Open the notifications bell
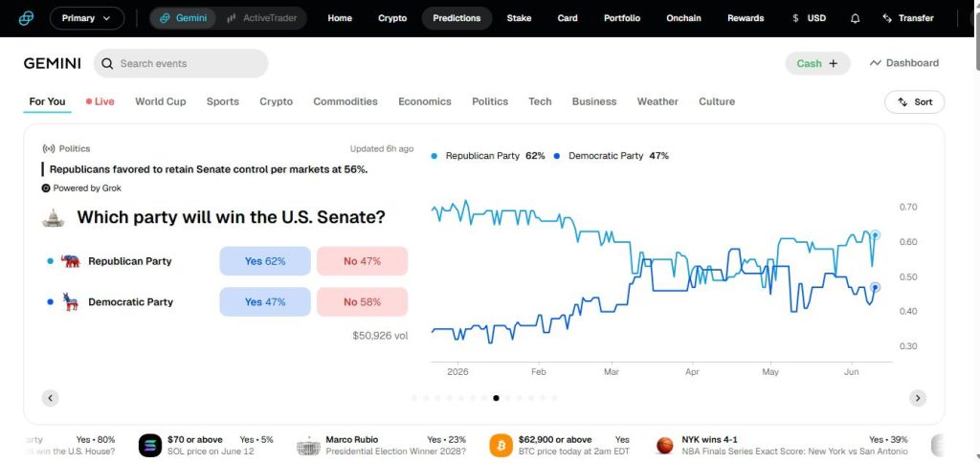This screenshot has height=463, width=980. pyautogui.click(x=855, y=18)
